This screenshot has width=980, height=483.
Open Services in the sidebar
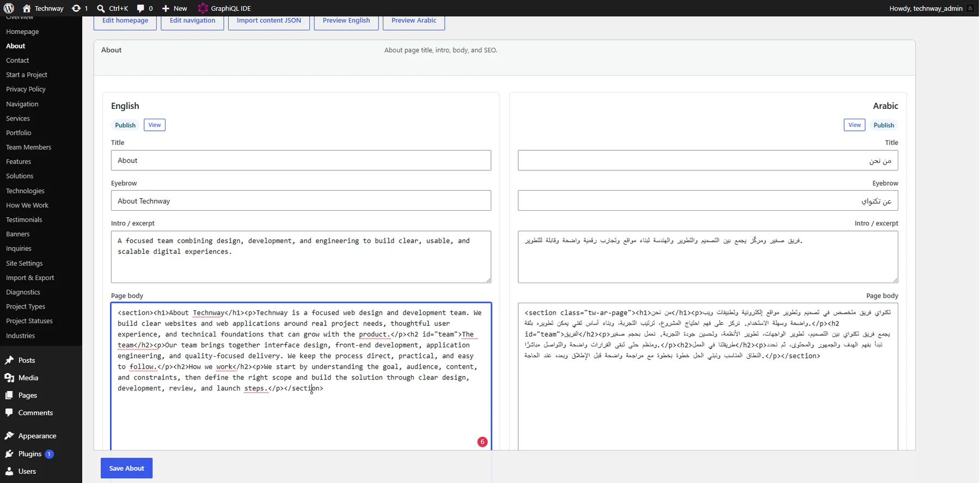(x=18, y=118)
